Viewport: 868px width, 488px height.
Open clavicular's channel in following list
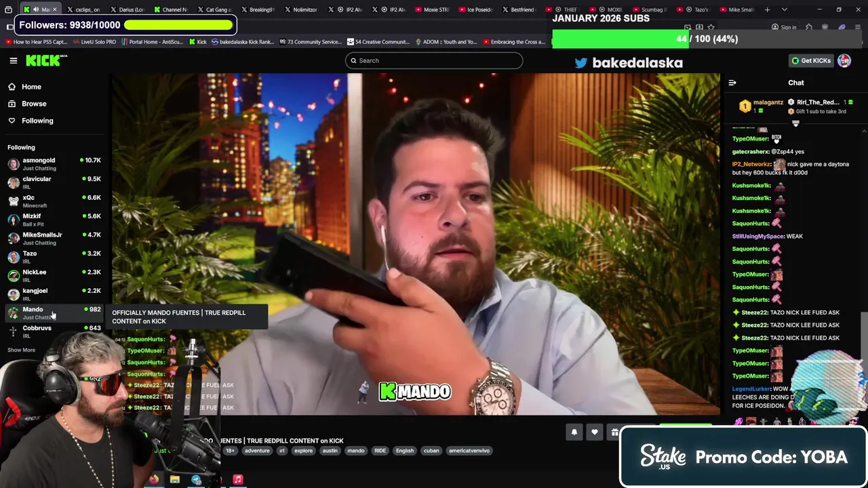click(x=54, y=182)
